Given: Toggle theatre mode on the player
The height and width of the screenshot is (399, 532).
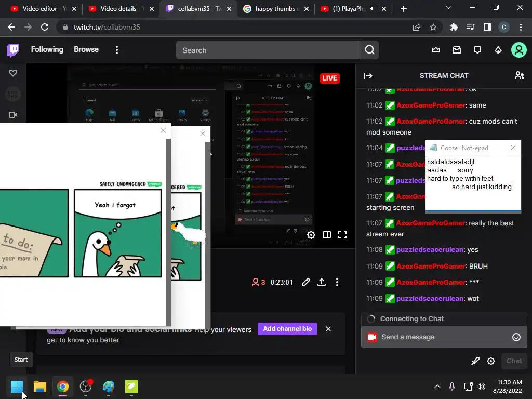Looking at the screenshot, I should tap(327, 235).
